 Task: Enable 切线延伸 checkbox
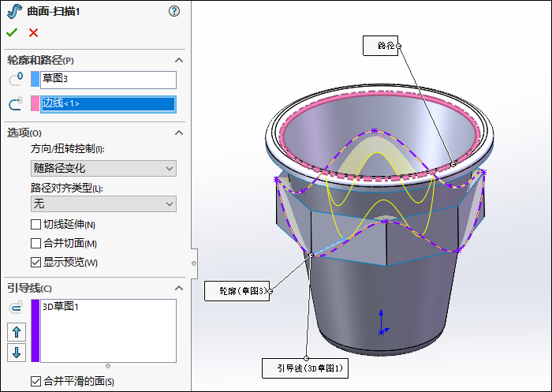click(x=35, y=224)
